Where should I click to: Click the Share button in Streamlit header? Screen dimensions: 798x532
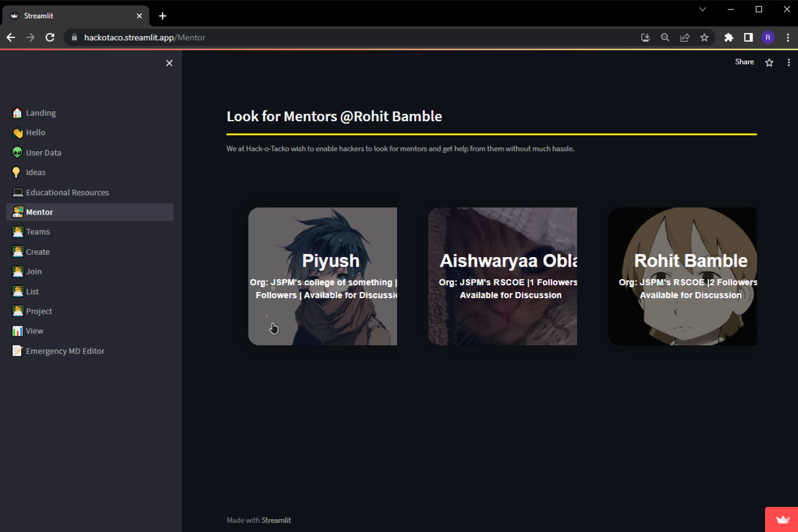pos(744,62)
